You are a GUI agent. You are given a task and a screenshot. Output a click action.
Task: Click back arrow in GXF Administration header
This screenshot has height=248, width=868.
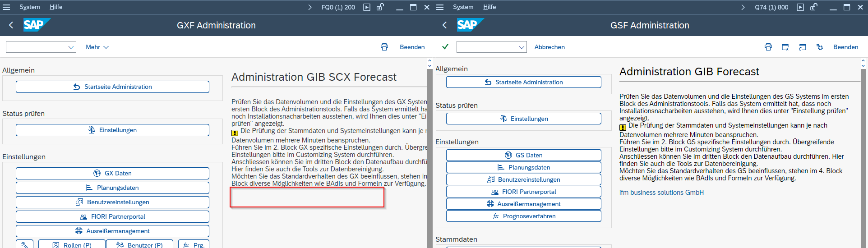pyautogui.click(x=11, y=25)
